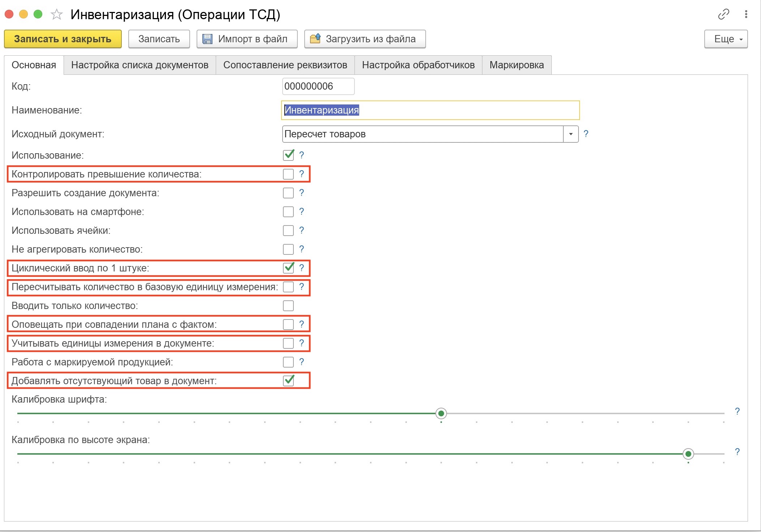Show help for Контролировать превышение количества
Image resolution: width=761 pixels, height=532 pixels.
[301, 174]
